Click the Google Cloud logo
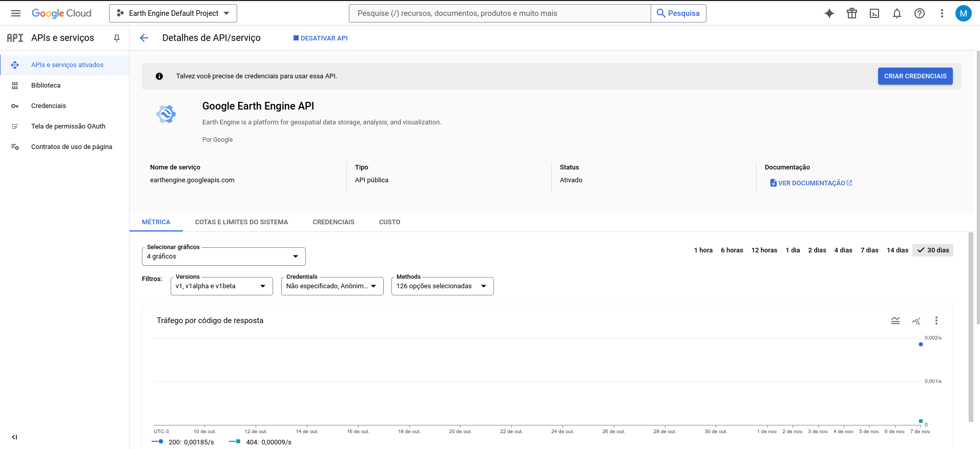The width and height of the screenshot is (980, 449). [61, 13]
